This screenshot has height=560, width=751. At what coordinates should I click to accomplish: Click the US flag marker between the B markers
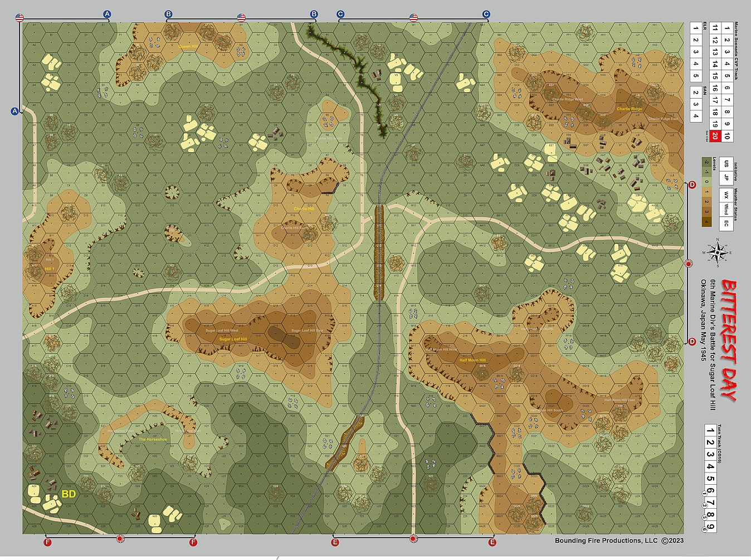coord(241,18)
